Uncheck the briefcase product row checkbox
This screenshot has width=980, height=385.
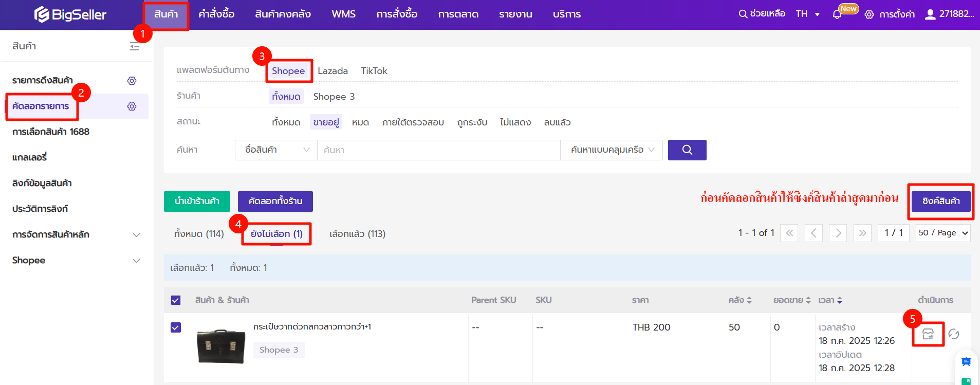tap(176, 327)
